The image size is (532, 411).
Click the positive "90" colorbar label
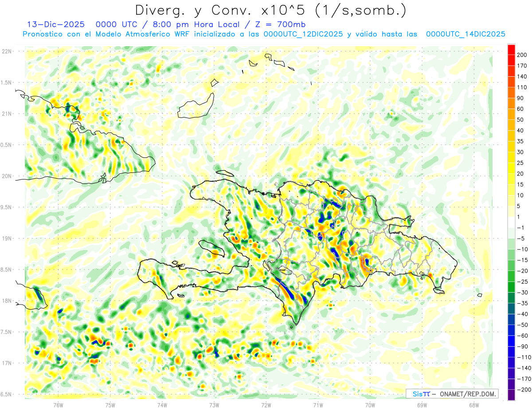[520, 98]
